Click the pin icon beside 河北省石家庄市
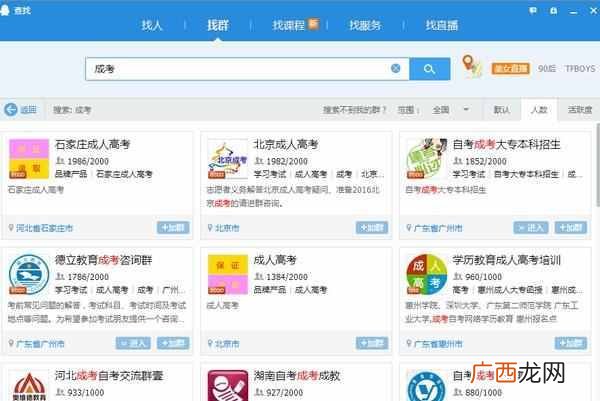This screenshot has height=401, width=600. [11, 228]
